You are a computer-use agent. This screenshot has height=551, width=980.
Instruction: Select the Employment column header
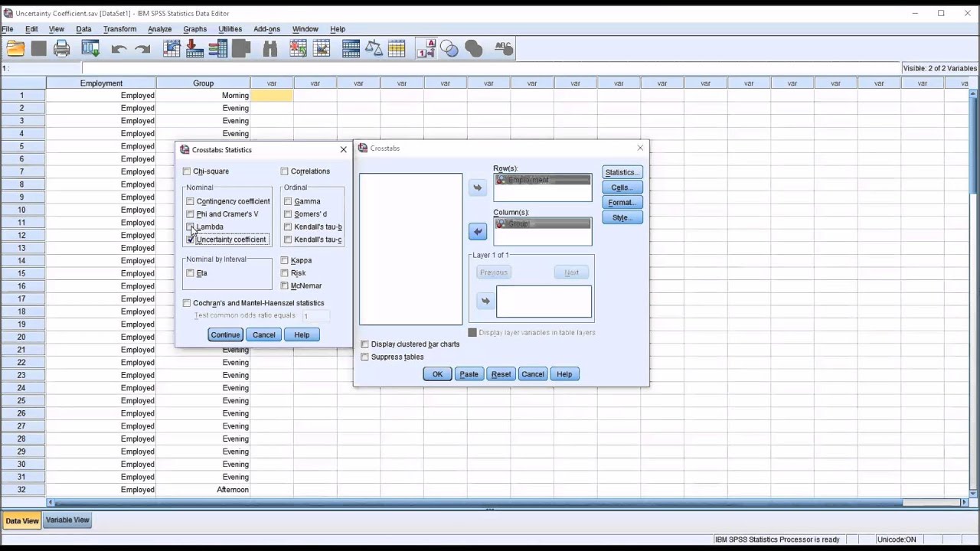coord(101,83)
